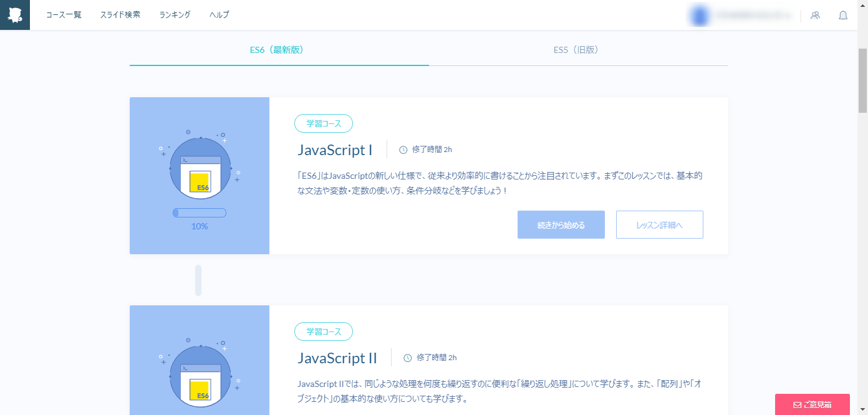
Task: Click the 10% progress bar
Action: point(199,212)
